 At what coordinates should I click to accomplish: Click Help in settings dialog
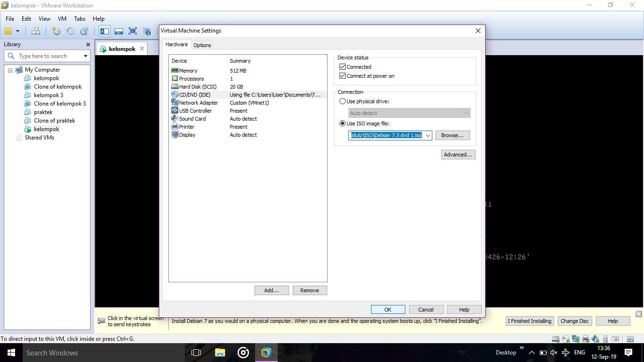tap(464, 310)
